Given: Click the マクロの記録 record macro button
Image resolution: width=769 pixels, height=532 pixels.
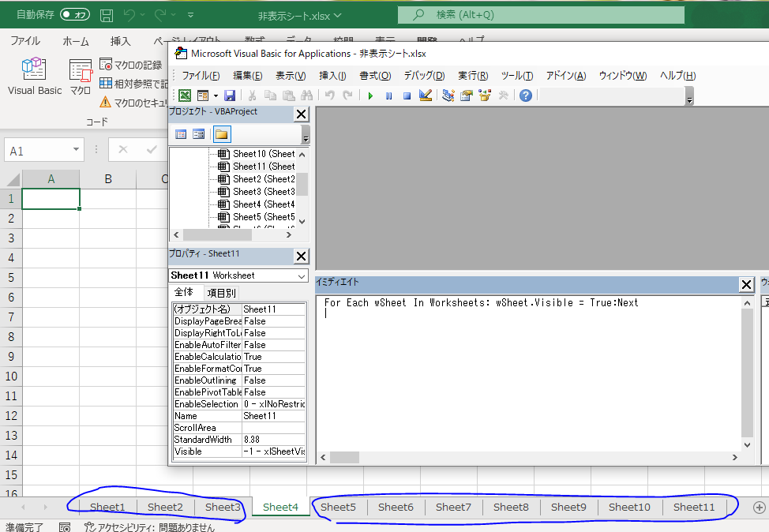Looking at the screenshot, I should point(131,65).
